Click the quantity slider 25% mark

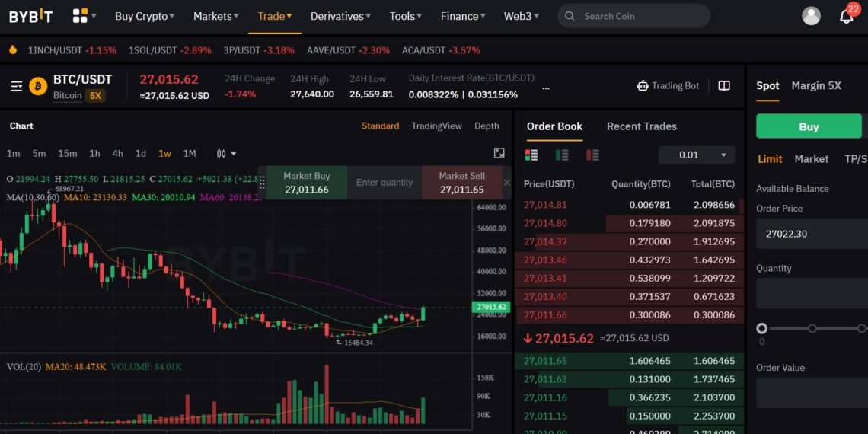pyautogui.click(x=812, y=328)
